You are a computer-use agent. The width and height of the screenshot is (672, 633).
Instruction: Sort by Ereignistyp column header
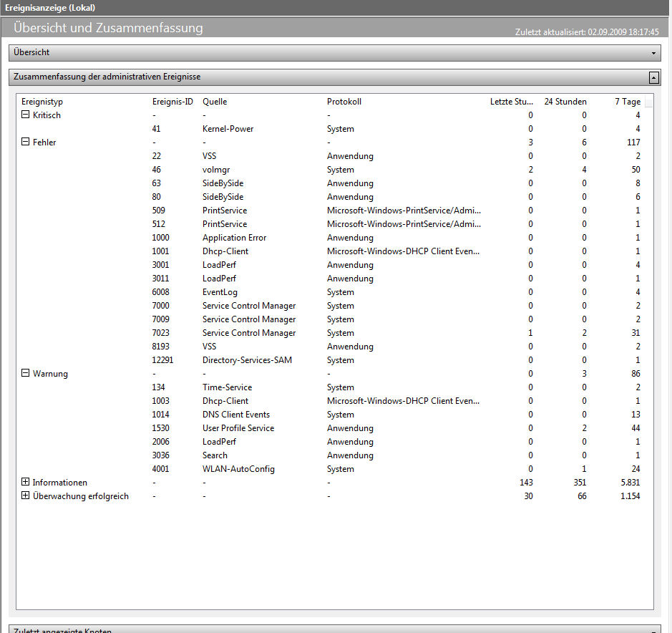[x=42, y=102]
